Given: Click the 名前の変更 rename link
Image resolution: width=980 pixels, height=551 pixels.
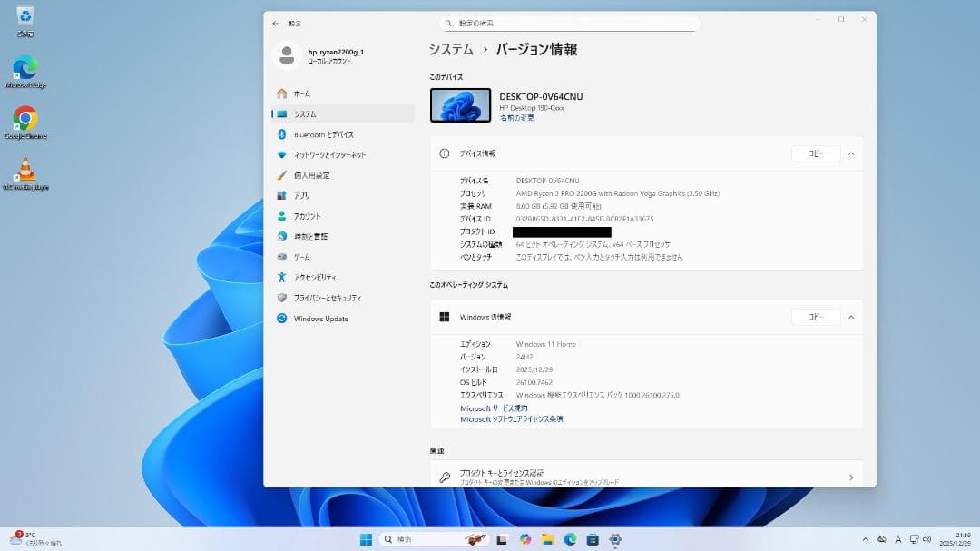Looking at the screenshot, I should click(x=517, y=116).
